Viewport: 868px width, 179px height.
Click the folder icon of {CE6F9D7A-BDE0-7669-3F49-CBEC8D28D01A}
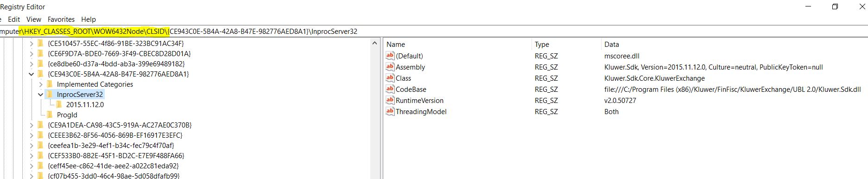[40, 54]
